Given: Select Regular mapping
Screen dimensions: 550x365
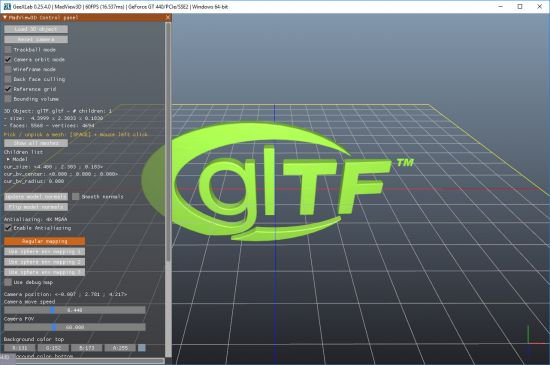Looking at the screenshot, I should pos(45,241).
